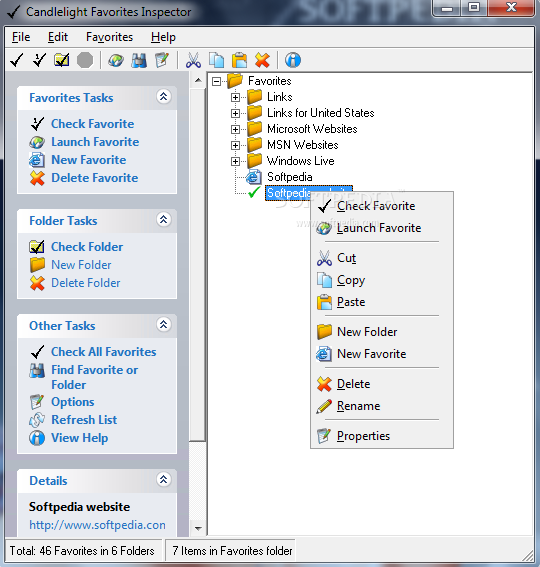Click the Delete red X toolbar icon
The image size is (540, 567).
click(x=262, y=60)
